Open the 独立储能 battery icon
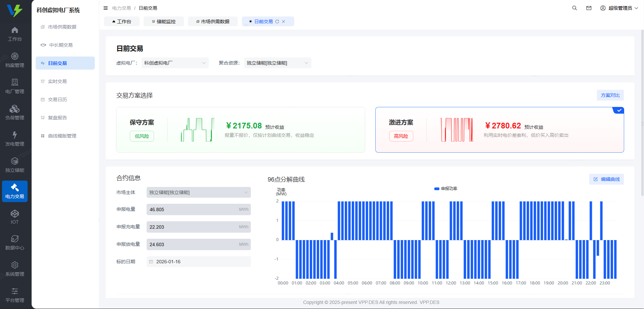 click(x=14, y=164)
